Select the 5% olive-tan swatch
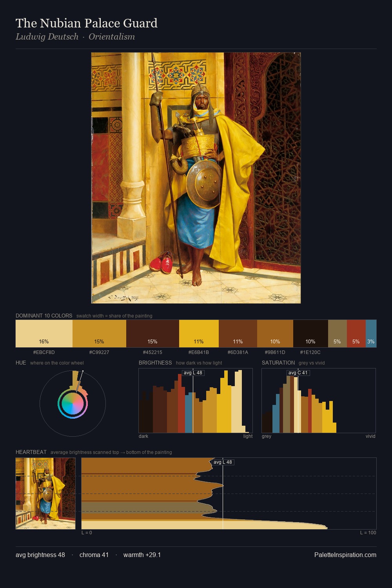Image resolution: width=392 pixels, height=588 pixels. (x=338, y=334)
